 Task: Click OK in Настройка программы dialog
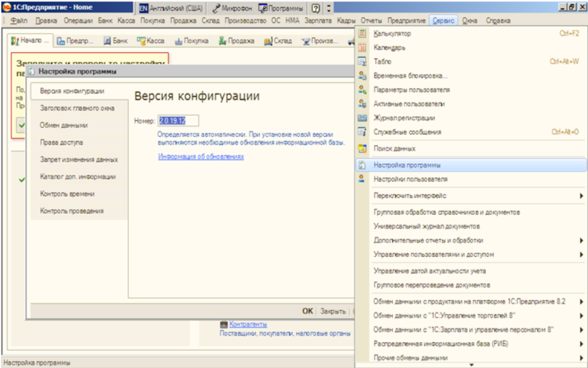pos(307,311)
